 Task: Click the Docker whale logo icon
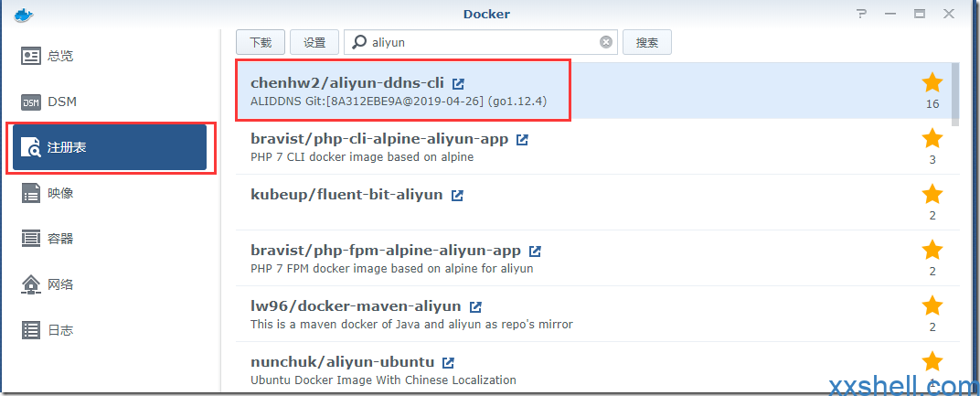pyautogui.click(x=23, y=14)
